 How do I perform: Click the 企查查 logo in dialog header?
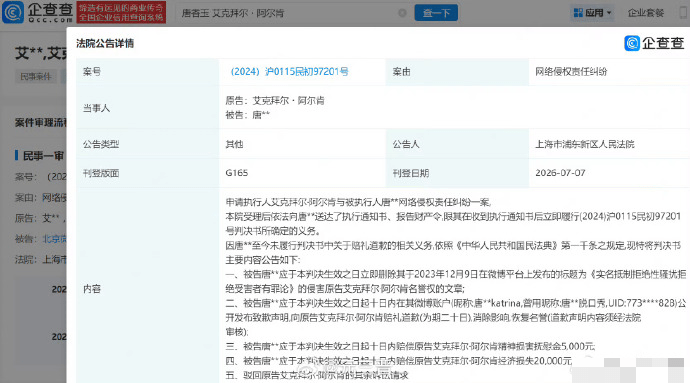tap(654, 43)
